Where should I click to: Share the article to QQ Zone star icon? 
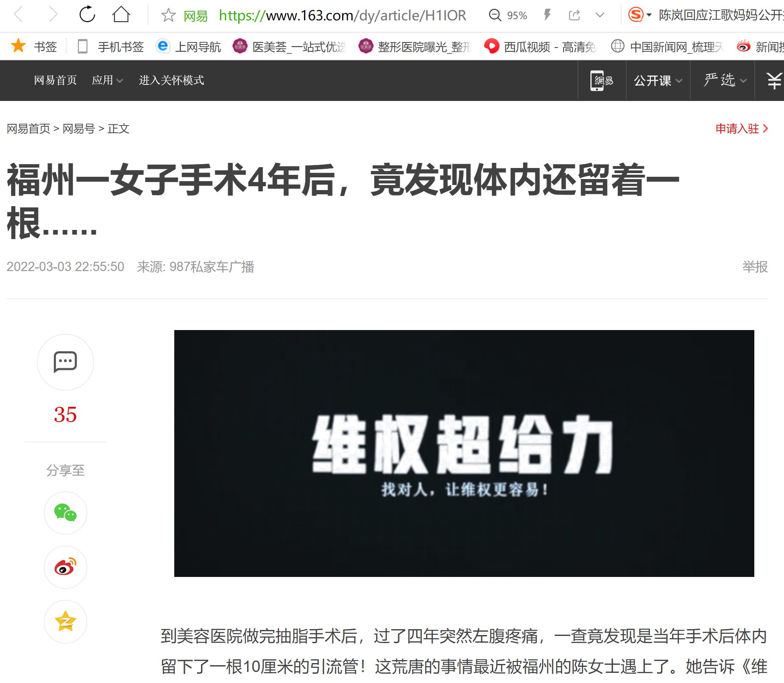[65, 621]
